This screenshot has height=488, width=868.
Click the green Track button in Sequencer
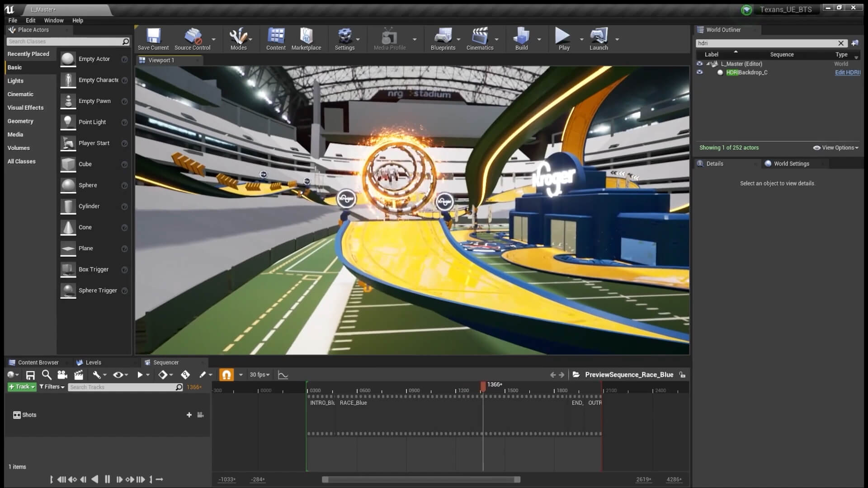[21, 387]
